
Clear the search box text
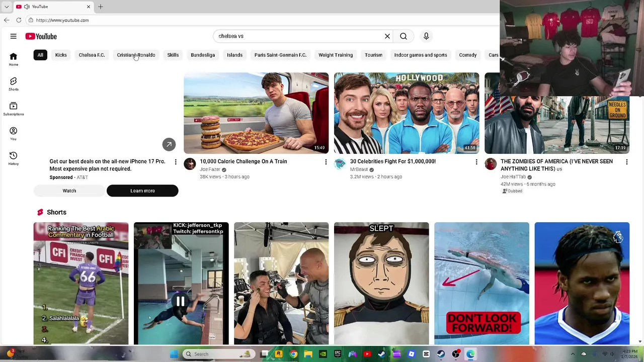point(387,36)
